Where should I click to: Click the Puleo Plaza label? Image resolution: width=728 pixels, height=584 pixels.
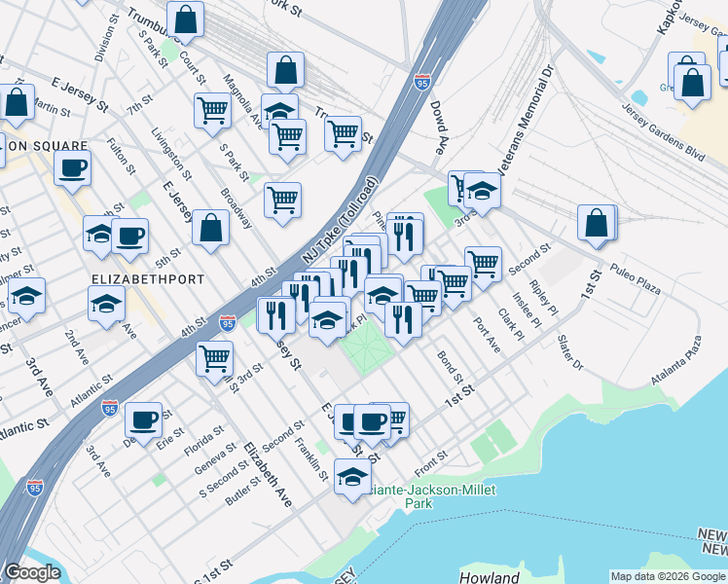635,279
